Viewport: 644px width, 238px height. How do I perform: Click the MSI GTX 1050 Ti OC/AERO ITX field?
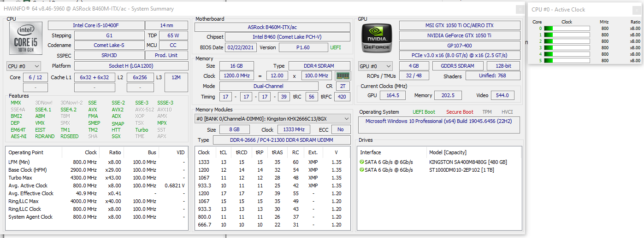tap(459, 25)
